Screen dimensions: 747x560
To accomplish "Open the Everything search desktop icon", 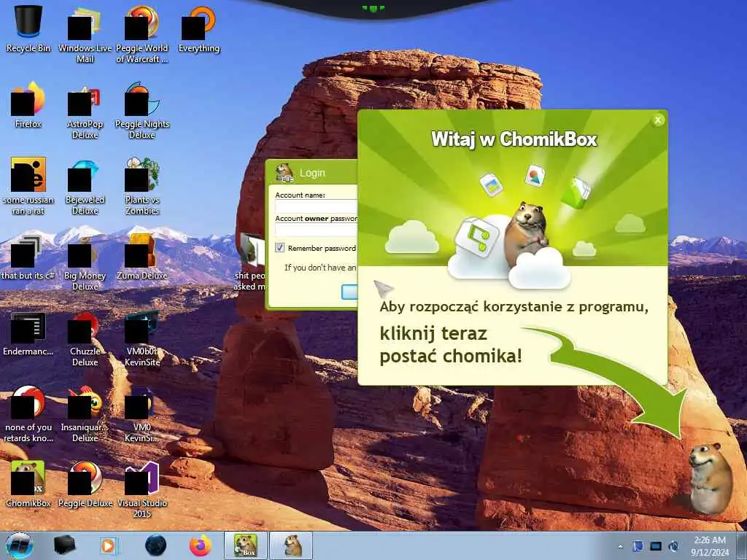I will pyautogui.click(x=198, y=29).
